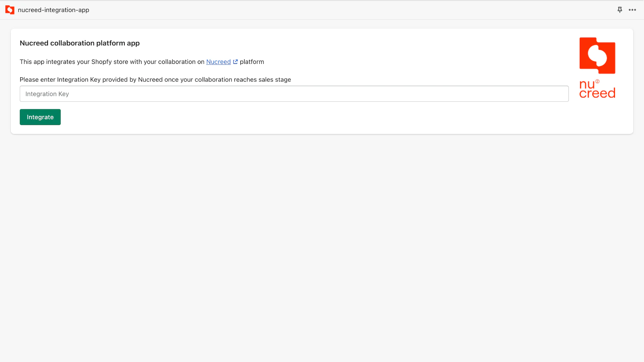644x362 pixels.
Task: Click the Nucreed app icon in header
Action: (10, 10)
